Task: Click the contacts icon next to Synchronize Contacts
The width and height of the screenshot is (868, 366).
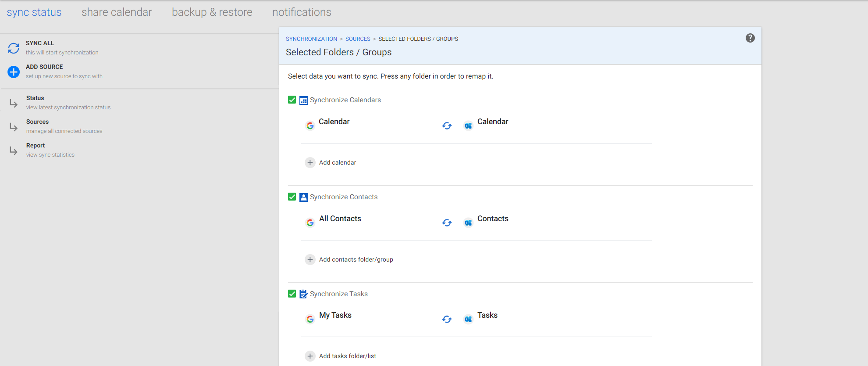Action: [304, 197]
